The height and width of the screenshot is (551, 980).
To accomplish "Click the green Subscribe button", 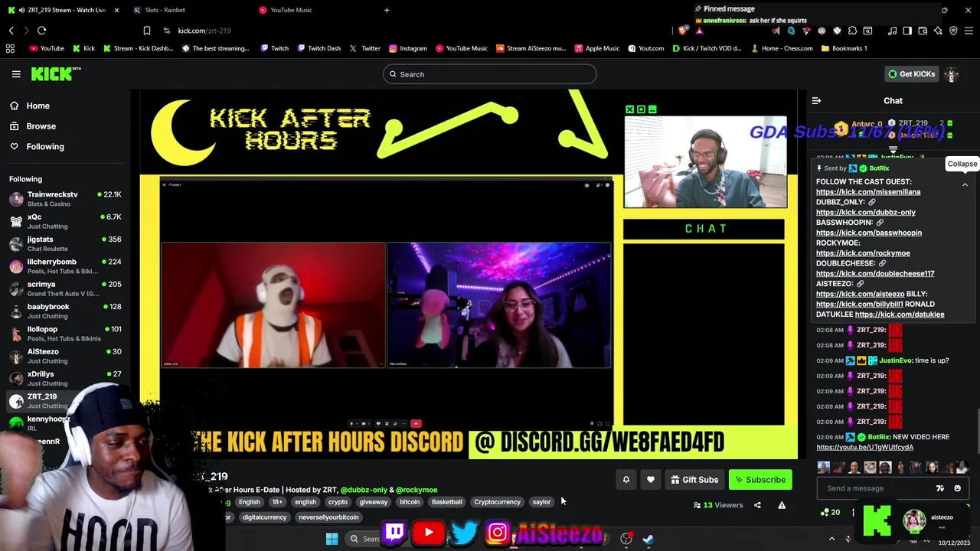I will coord(760,480).
